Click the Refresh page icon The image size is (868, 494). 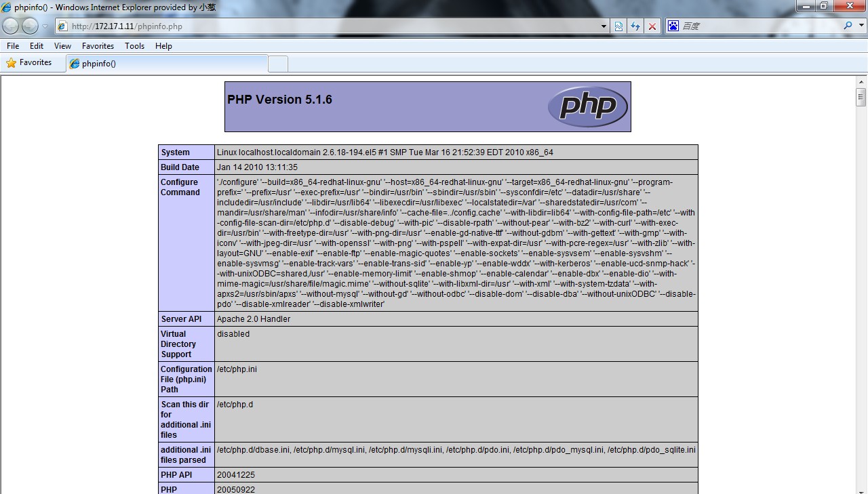(635, 26)
